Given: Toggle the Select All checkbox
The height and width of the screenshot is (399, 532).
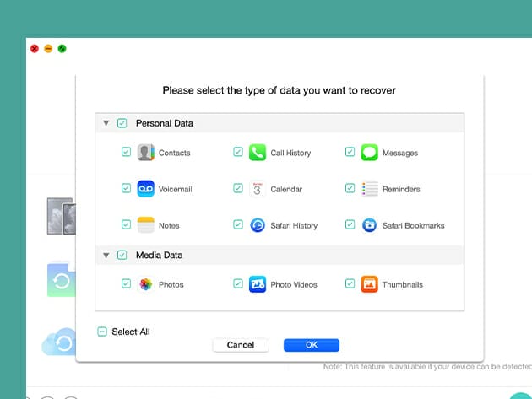Looking at the screenshot, I should point(102,332).
